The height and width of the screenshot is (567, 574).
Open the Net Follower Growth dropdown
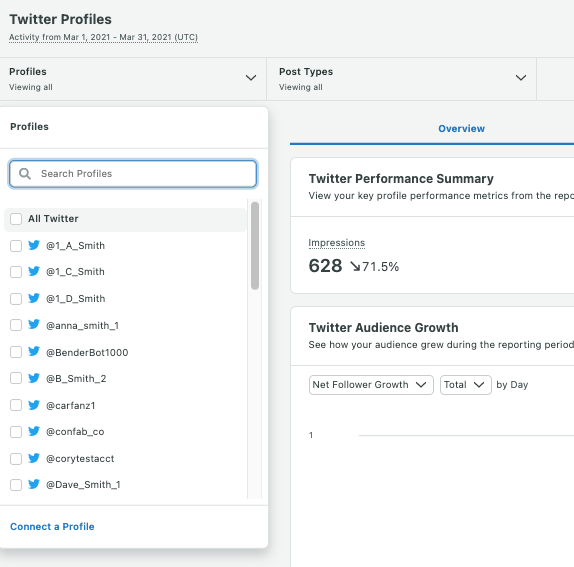pos(371,385)
